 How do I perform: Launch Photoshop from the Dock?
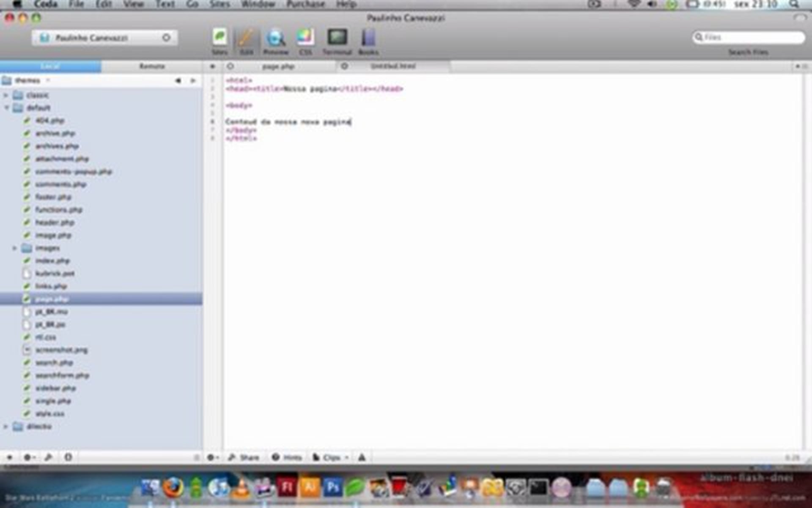coord(333,487)
